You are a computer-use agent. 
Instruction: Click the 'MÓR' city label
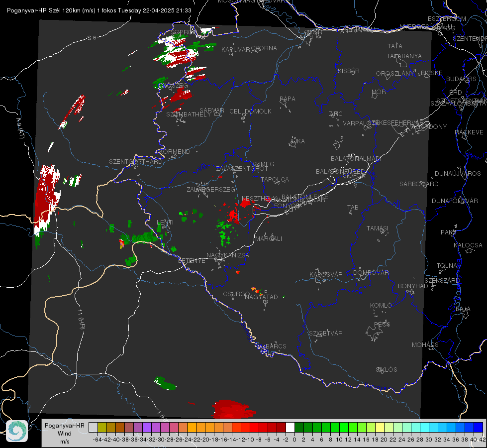point(379,92)
